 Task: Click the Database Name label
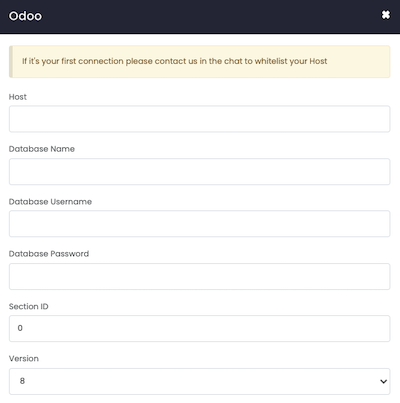[x=42, y=149]
